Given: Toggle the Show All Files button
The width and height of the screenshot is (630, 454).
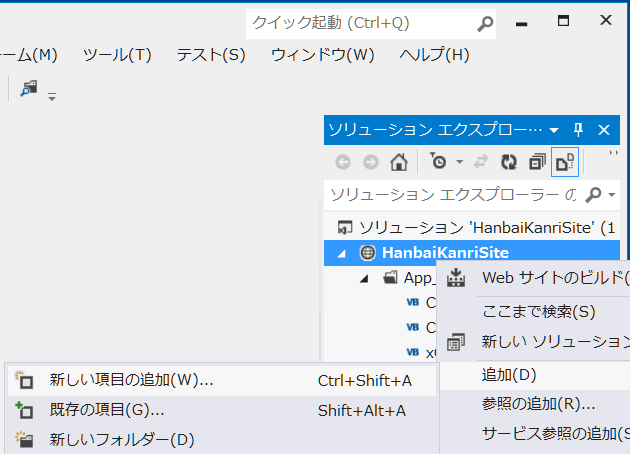Looking at the screenshot, I should point(565,162).
